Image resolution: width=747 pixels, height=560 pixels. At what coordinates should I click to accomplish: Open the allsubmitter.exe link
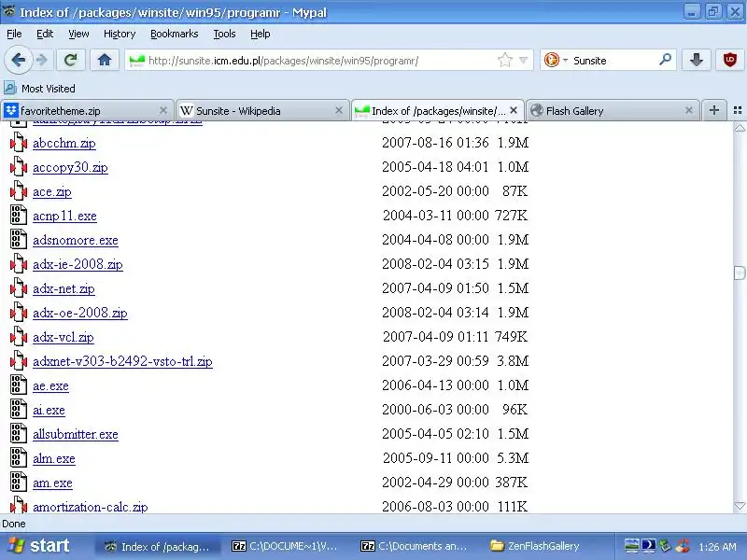point(76,434)
